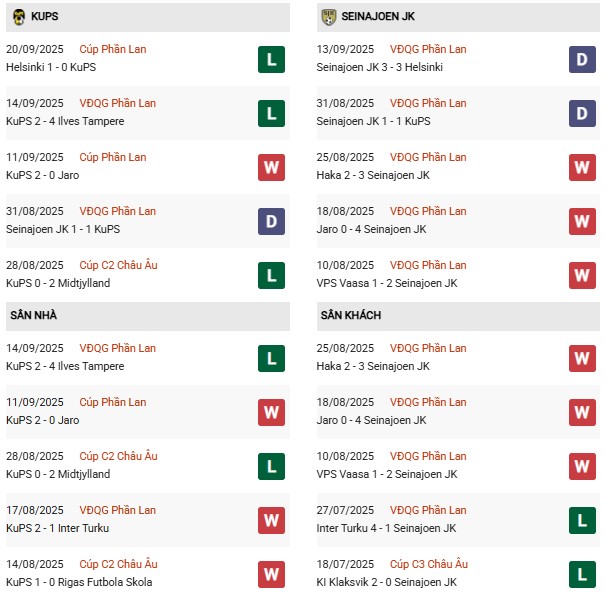Image resolution: width=605 pixels, height=595 pixels.
Task: Open Cúp C2 Châu Âu link dated 14/08/2025
Action: tap(118, 564)
